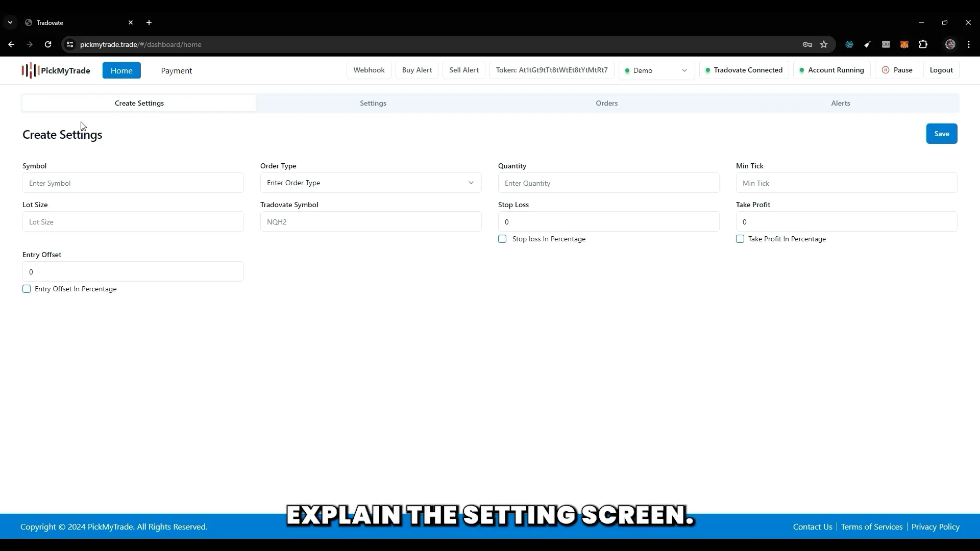Open the MetaMask fox extension icon
This screenshot has width=980, height=551.
(904, 44)
